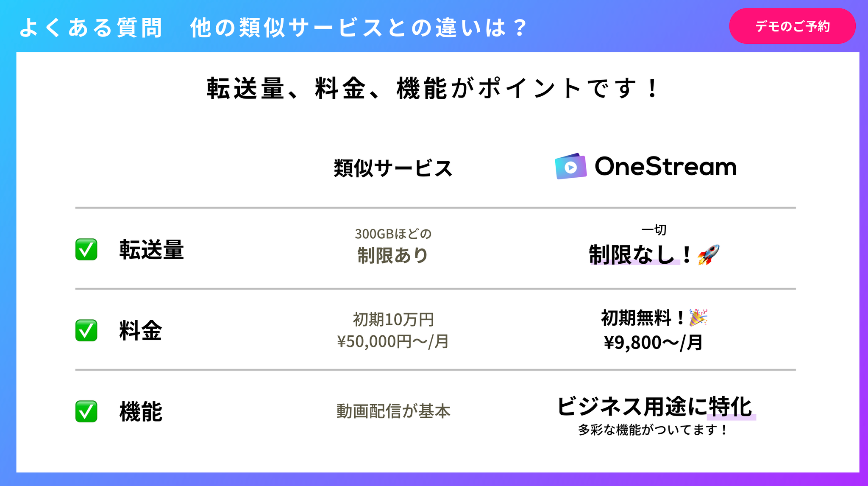Viewport: 868px width, 486px height.
Task: Click the デモのご予約 button
Action: pyautogui.click(x=792, y=26)
